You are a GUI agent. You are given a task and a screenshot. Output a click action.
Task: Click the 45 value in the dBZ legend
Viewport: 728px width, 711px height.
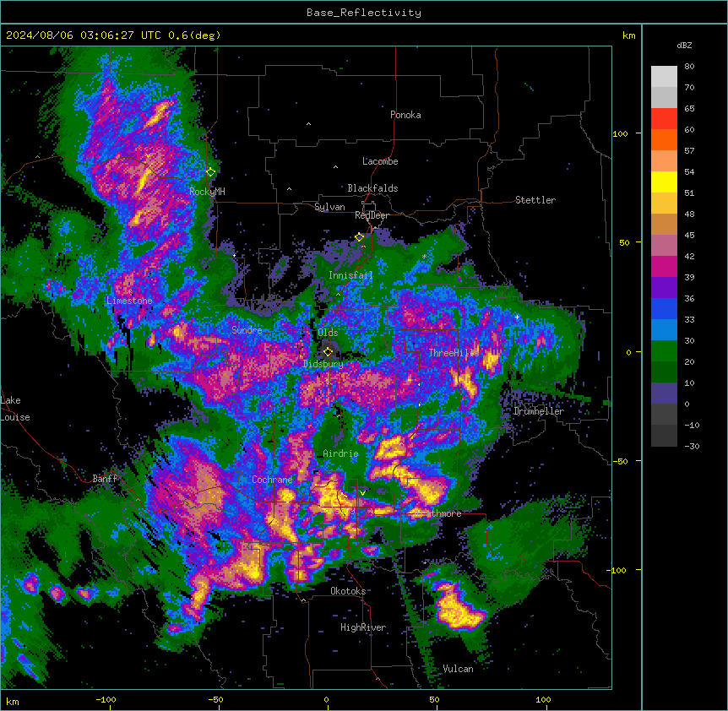[689, 236]
